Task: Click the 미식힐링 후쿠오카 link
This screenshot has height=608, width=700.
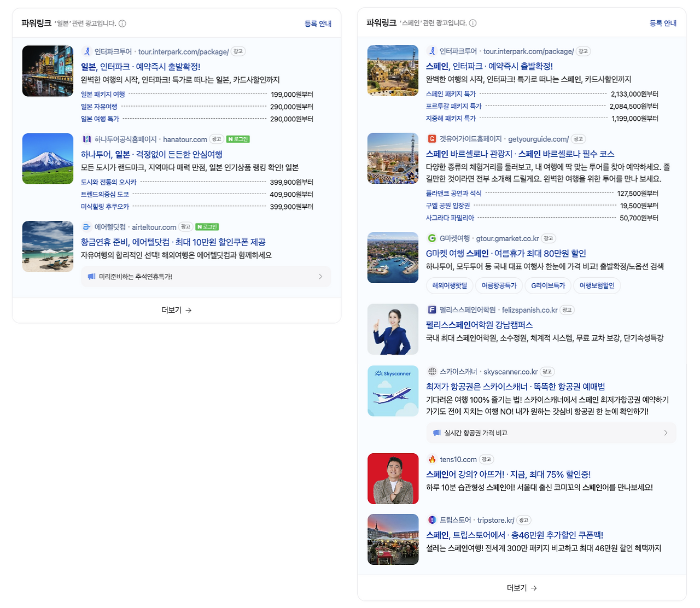Action: (x=105, y=207)
